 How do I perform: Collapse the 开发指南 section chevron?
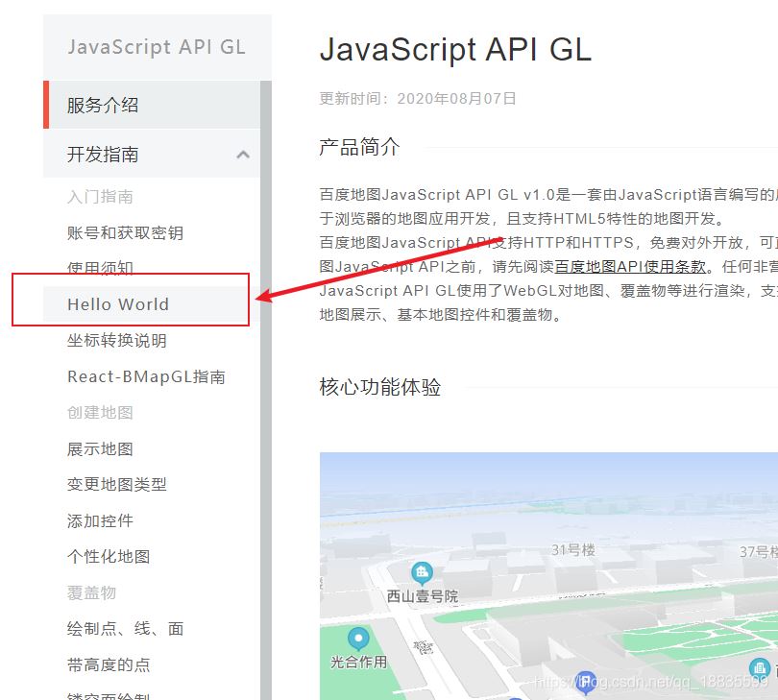coord(243,155)
